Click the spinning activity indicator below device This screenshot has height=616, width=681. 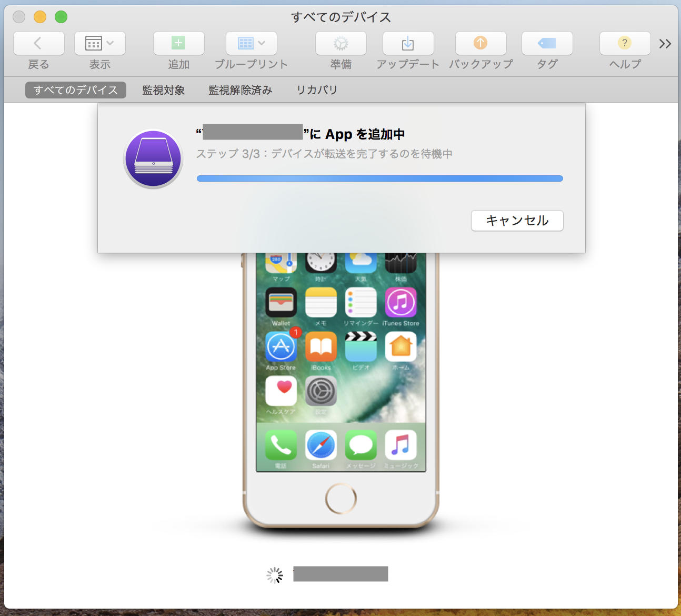click(x=275, y=575)
